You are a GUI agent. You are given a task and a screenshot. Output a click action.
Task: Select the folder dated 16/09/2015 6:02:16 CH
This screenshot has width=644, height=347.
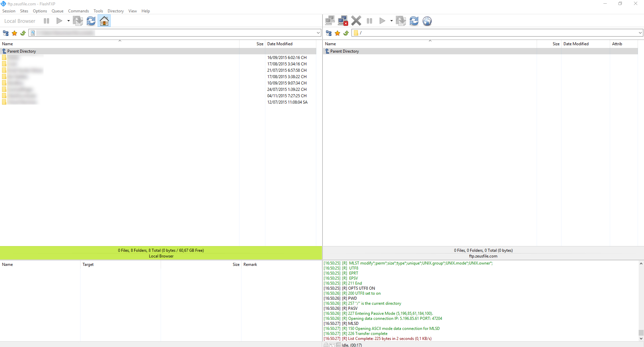[x=158, y=58]
